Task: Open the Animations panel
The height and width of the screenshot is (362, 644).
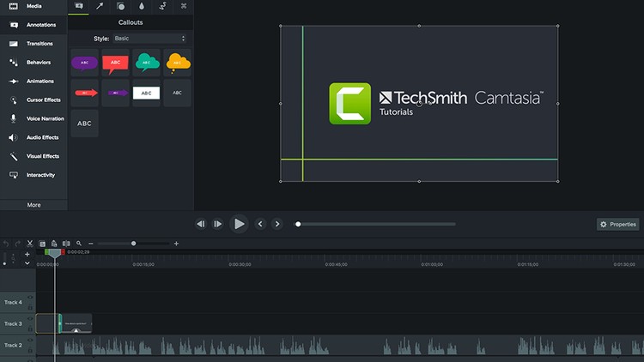Action: coord(33,81)
